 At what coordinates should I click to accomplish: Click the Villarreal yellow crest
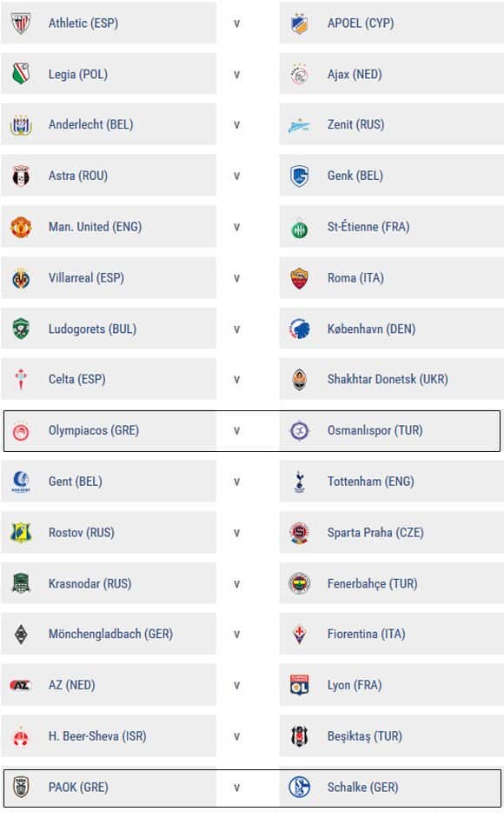tap(21, 278)
